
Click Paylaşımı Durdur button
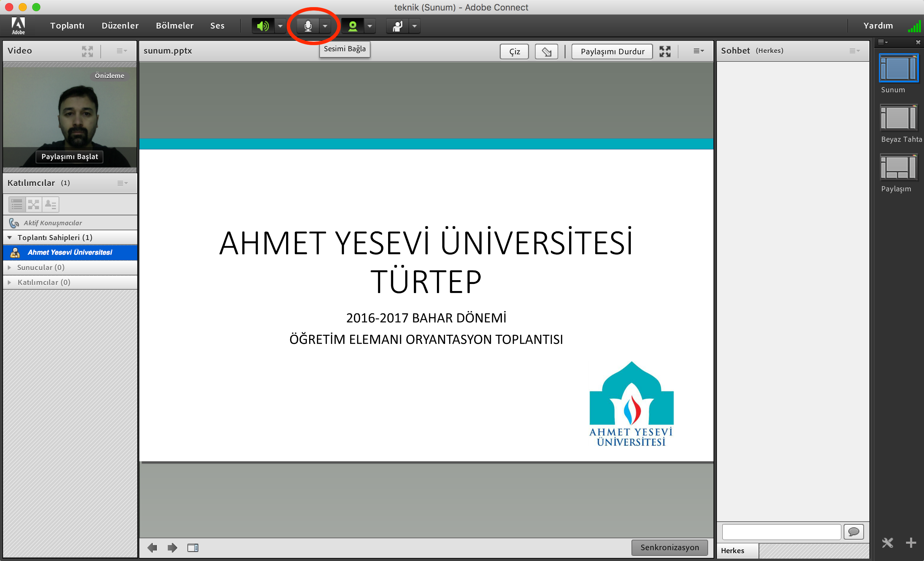click(x=612, y=52)
